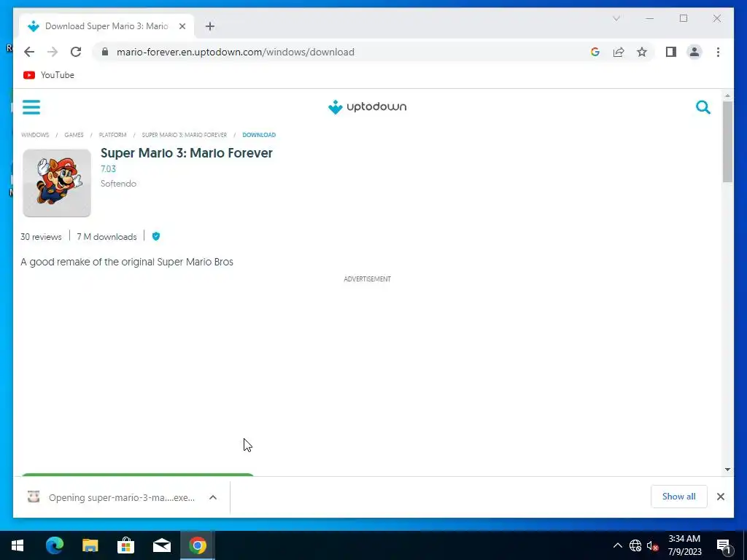Click the Google icon in address bar
This screenshot has width=747, height=560.
595,52
